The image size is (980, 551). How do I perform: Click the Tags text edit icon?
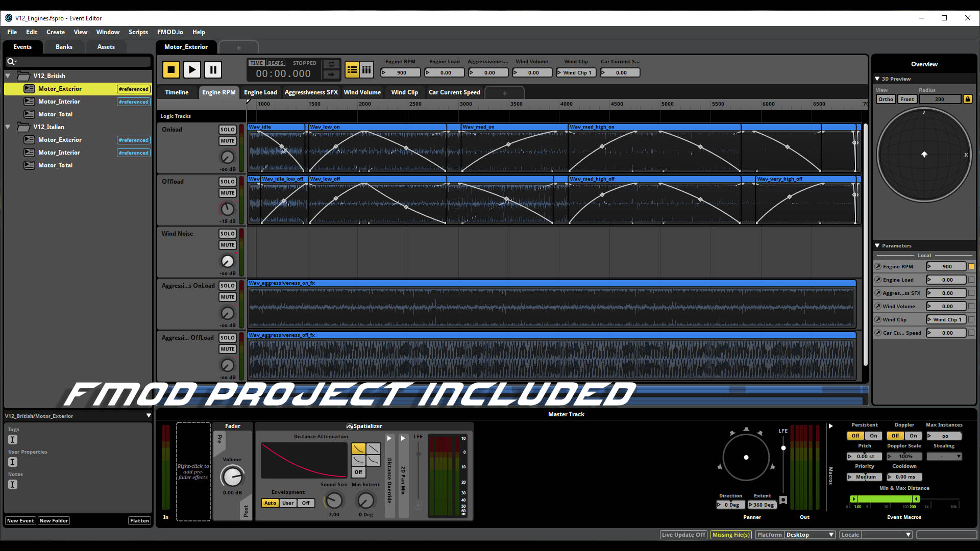point(13,440)
